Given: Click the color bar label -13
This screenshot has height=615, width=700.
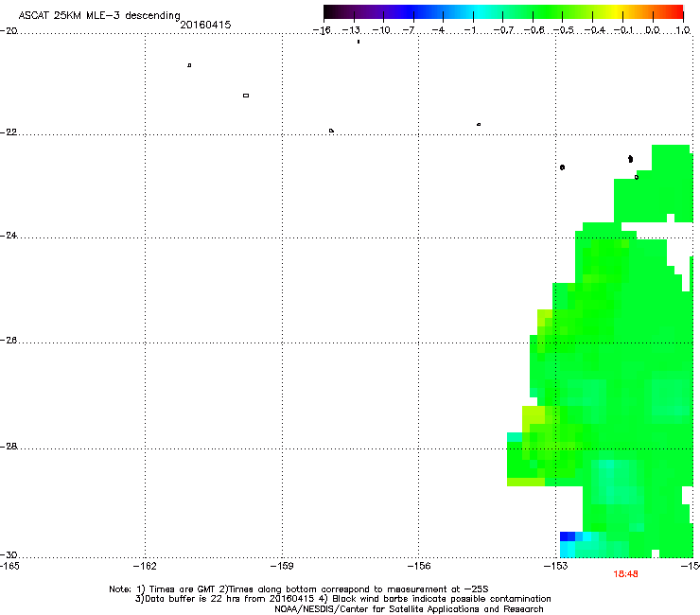Looking at the screenshot, I should pyautogui.click(x=351, y=30).
